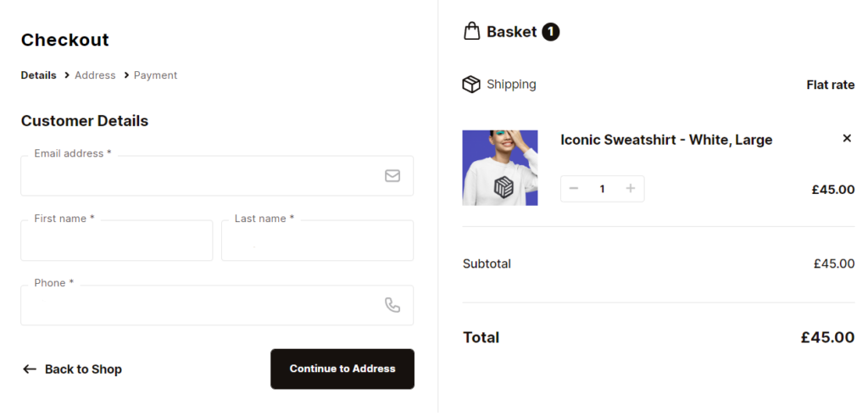Screen dimensions: 868x416
Task: Click the back arrow icon beside Back to Shop
Action: tap(30, 369)
